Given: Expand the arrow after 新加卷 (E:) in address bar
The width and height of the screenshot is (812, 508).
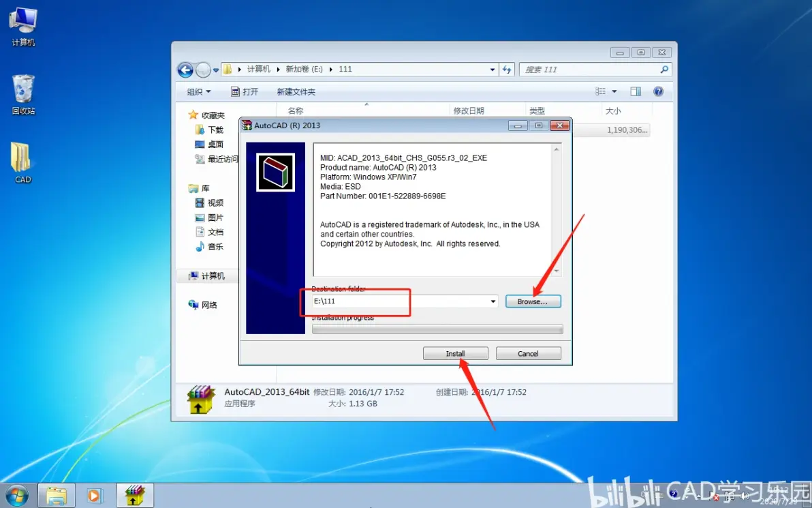Looking at the screenshot, I should tap(331, 70).
